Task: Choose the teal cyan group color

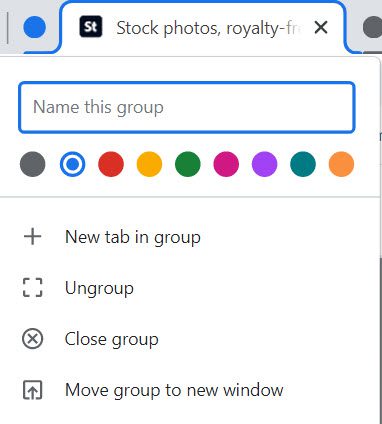Action: [x=303, y=164]
